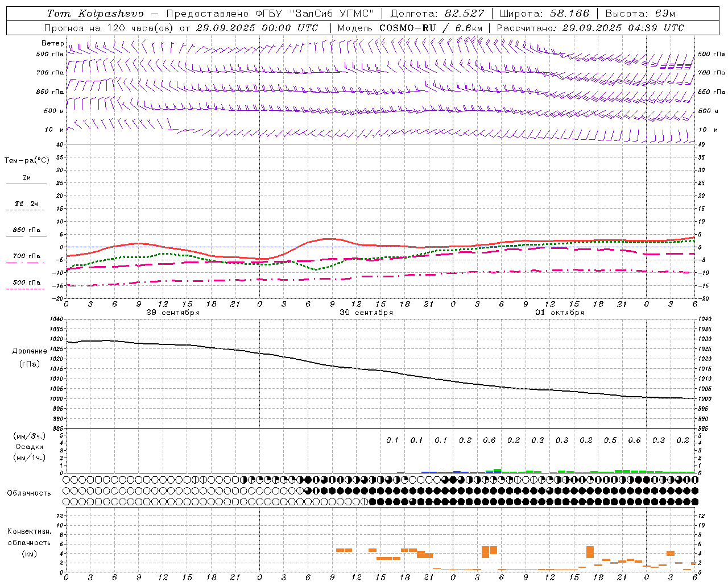This screenshot has height=582, width=728.
Task: Click the Облачность cloud cover label
Action: (x=29, y=493)
